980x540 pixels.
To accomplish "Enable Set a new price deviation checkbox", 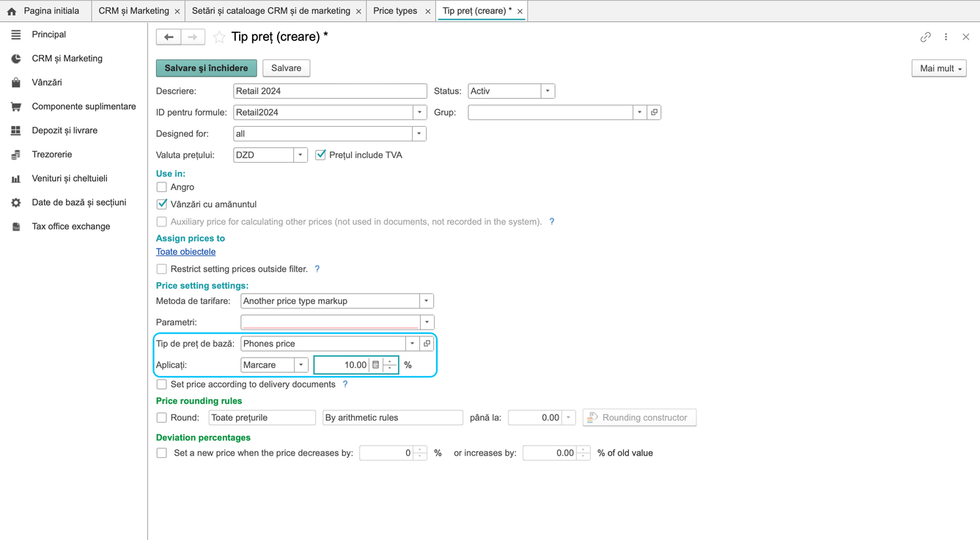I will (x=162, y=453).
